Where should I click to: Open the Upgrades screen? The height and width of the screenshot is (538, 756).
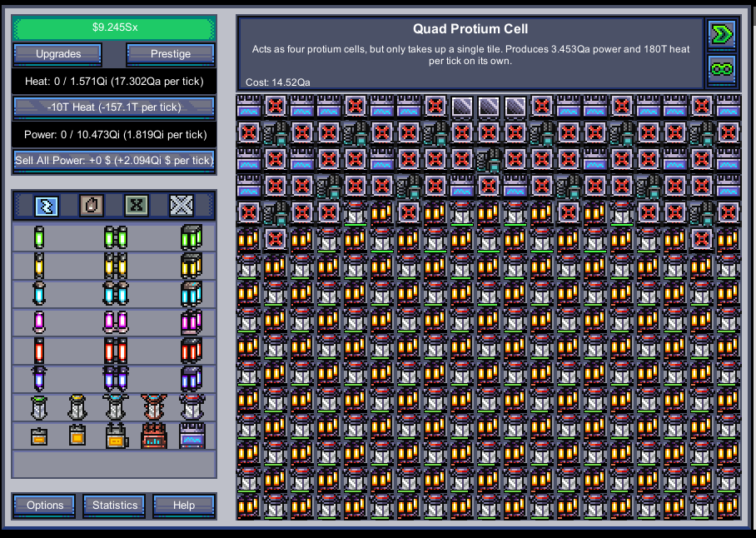58,53
